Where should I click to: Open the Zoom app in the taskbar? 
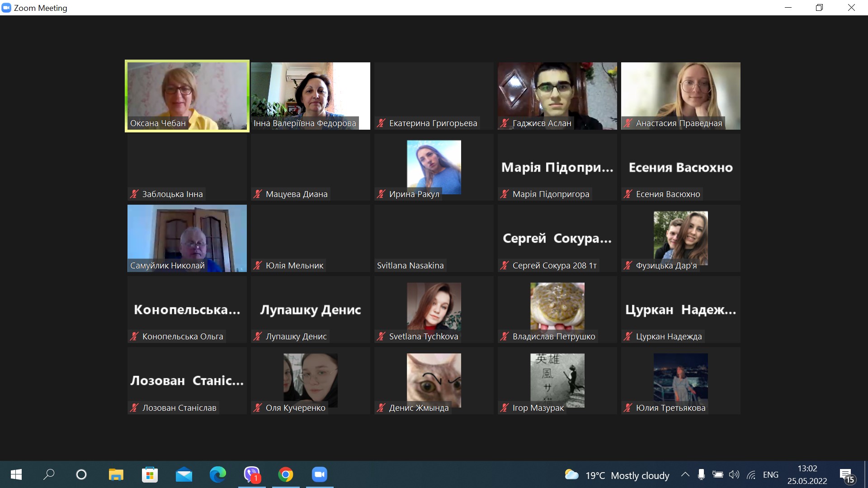point(320,474)
